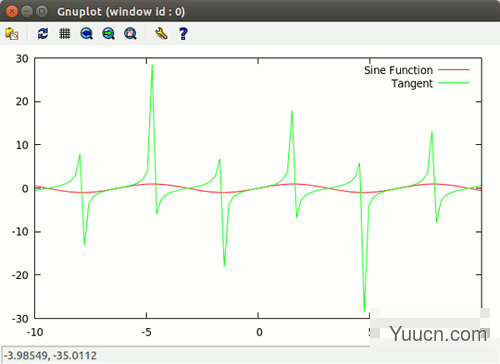Screen dimensions: 500x364
Task: Click the replot refresh icon
Action: point(43,34)
